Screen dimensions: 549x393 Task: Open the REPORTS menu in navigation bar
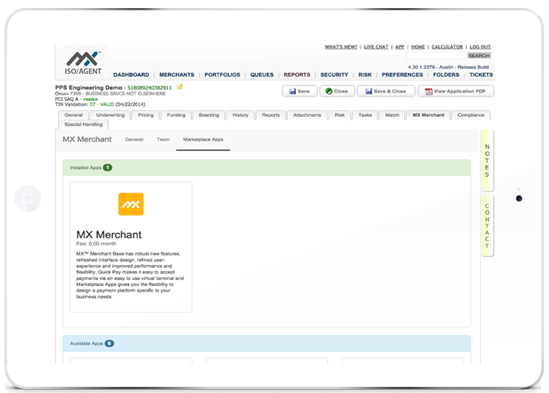click(297, 75)
